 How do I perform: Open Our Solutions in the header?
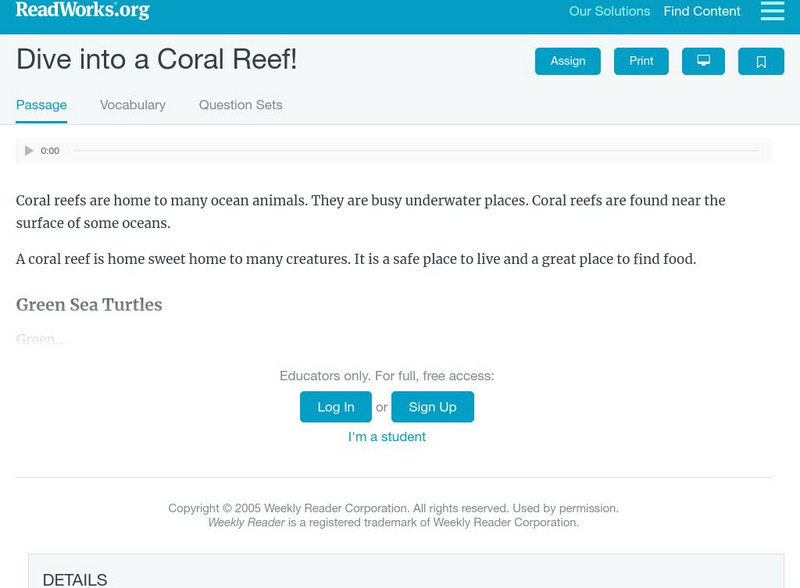(609, 12)
